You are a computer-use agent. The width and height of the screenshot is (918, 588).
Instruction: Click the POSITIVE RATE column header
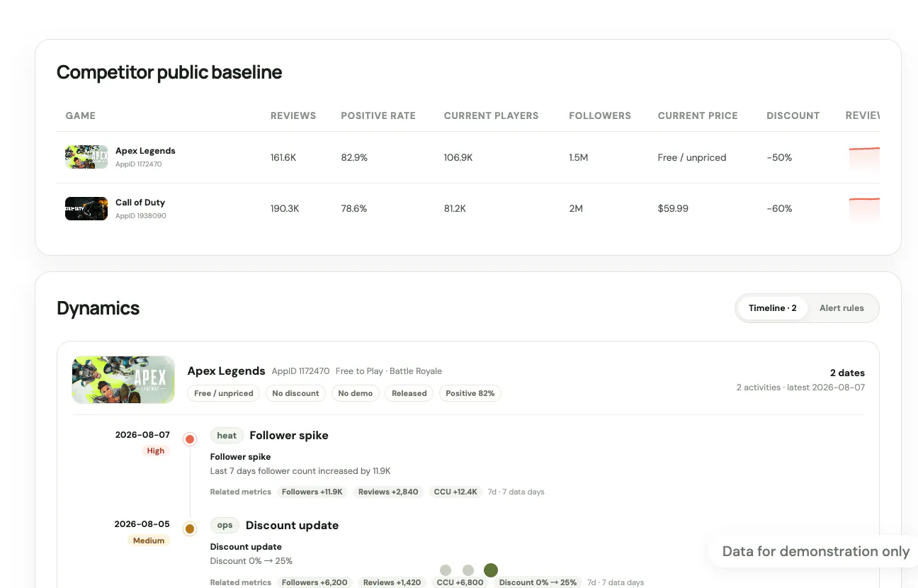378,115
